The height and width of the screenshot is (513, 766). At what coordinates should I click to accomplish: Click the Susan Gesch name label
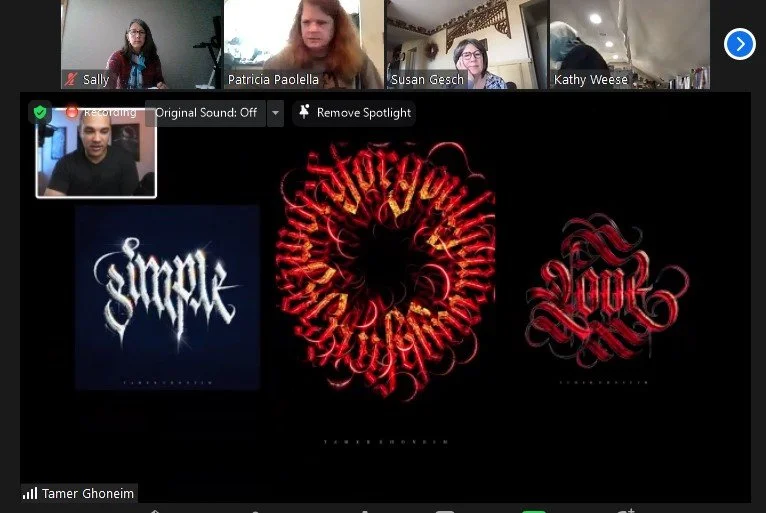[x=427, y=80]
